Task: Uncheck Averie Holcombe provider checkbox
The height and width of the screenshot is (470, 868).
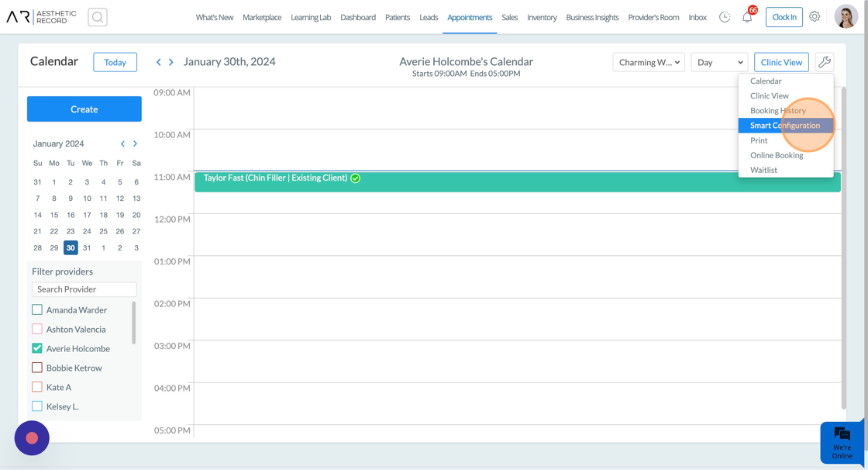Action: pyautogui.click(x=37, y=348)
